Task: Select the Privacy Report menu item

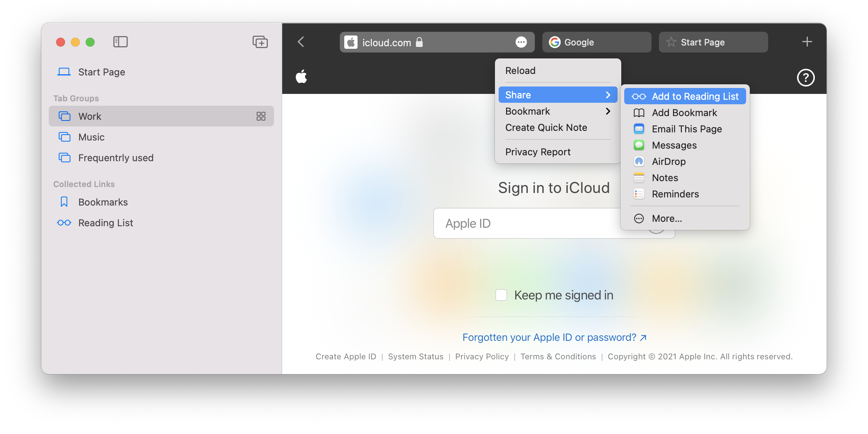Action: click(x=538, y=151)
